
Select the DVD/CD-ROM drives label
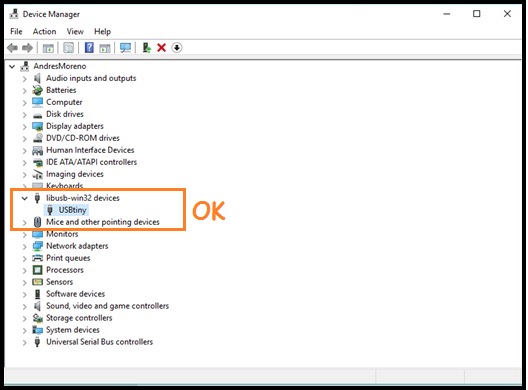click(83, 138)
